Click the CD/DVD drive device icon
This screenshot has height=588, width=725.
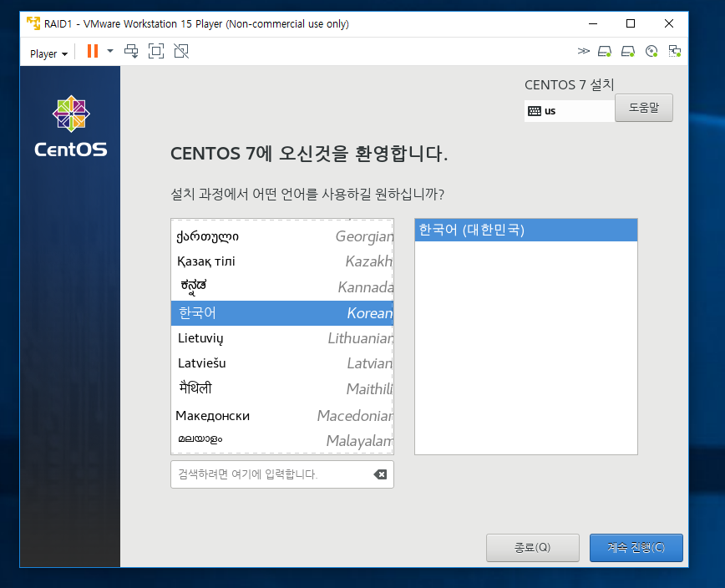[x=651, y=51]
